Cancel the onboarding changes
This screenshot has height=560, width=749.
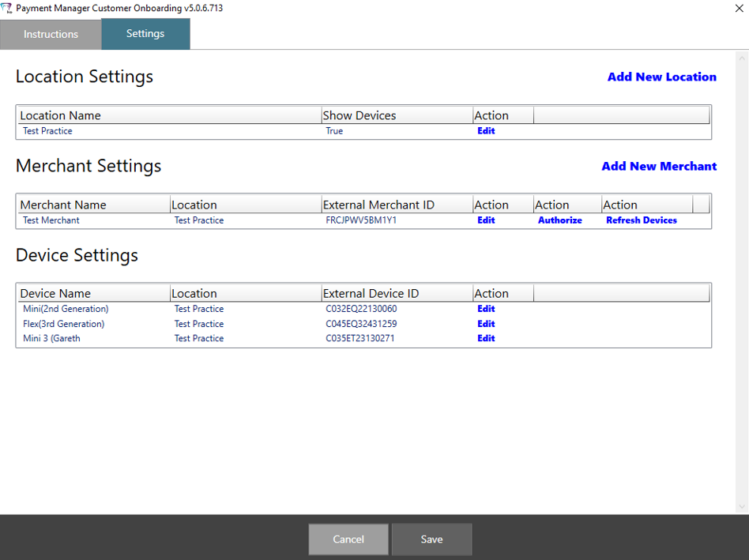(x=348, y=539)
